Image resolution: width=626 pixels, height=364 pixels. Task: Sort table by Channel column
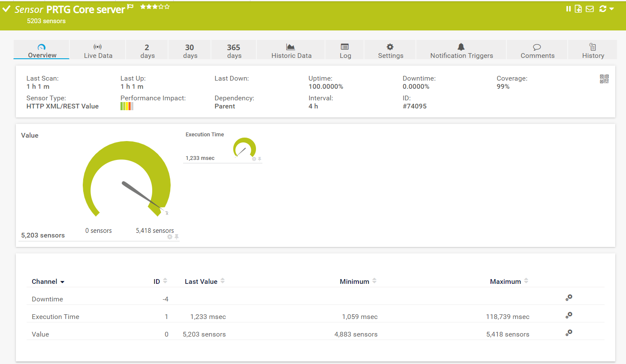point(48,282)
